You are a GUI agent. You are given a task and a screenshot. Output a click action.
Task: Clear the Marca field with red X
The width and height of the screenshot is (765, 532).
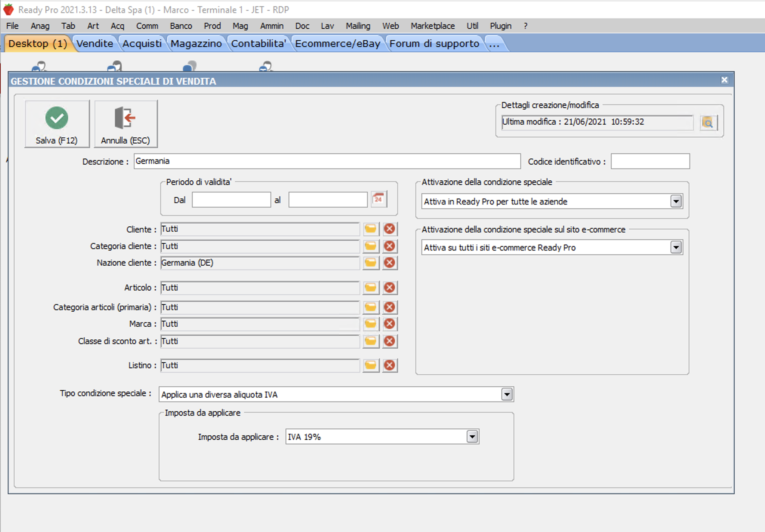pyautogui.click(x=390, y=324)
